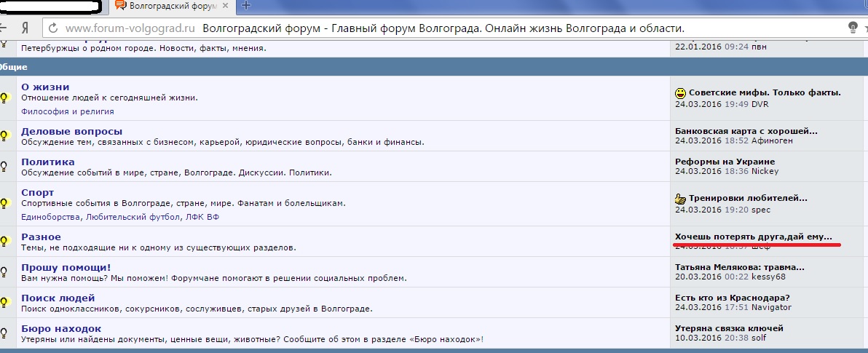Open topic Тренировки любителей...
Screen dimensions: 868x353
pos(748,198)
